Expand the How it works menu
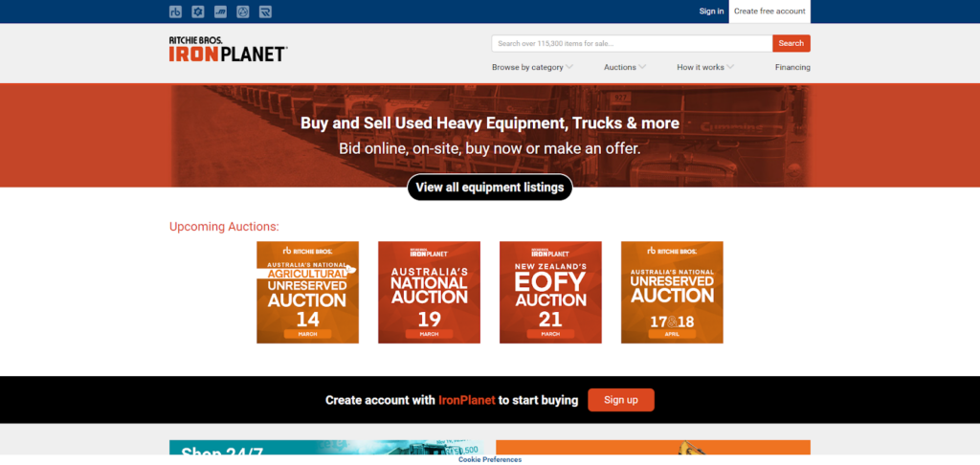 [x=705, y=67]
